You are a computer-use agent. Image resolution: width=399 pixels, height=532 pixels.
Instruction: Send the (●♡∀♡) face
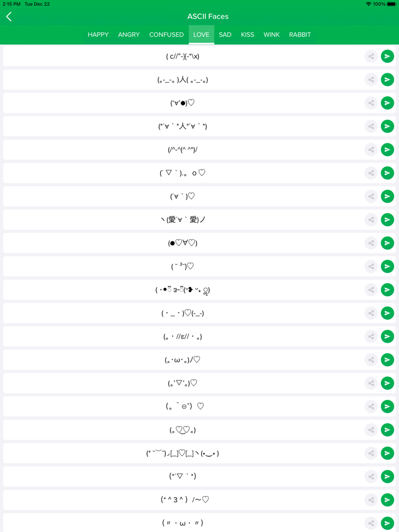[388, 243]
